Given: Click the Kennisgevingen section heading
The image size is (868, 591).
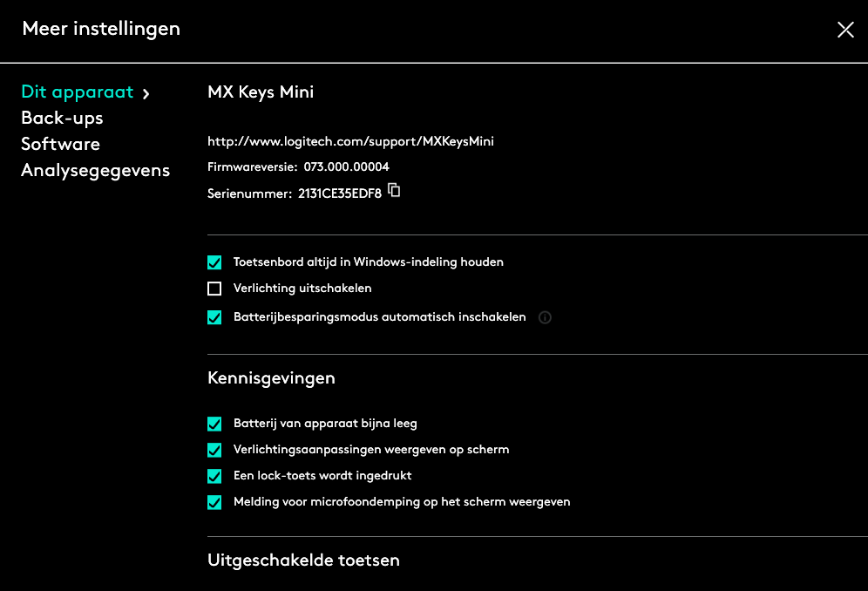Looking at the screenshot, I should point(271,378).
